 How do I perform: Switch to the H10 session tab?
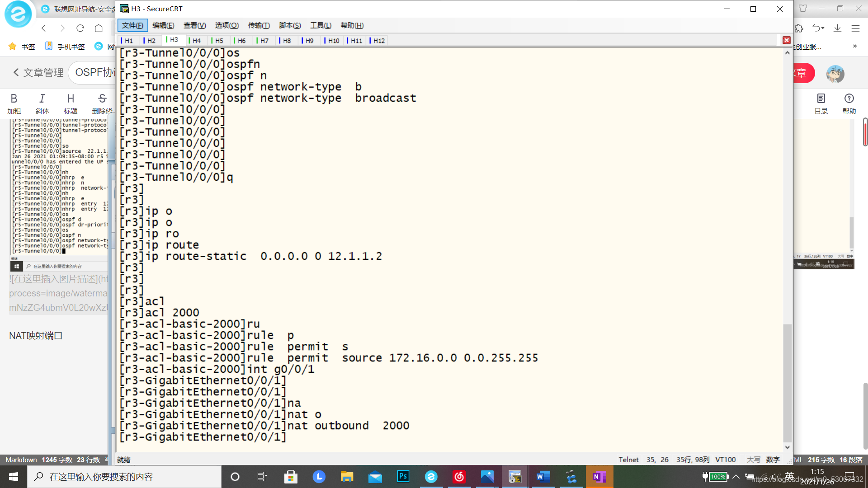[x=333, y=41]
